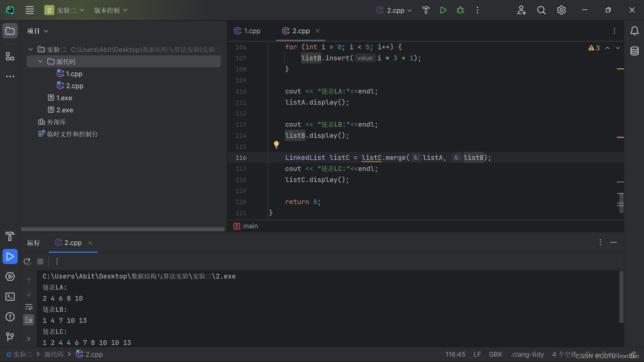Click the GBK encoding status item
This screenshot has height=362, width=644.
point(495,354)
